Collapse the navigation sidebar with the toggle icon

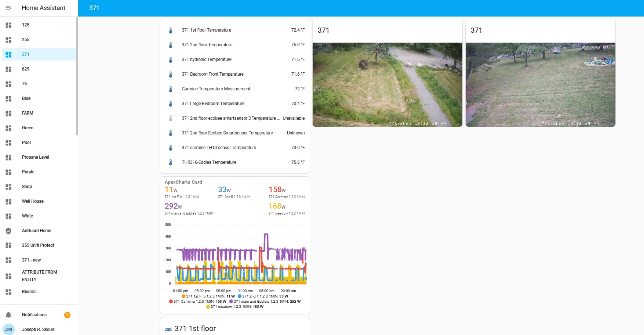[x=8, y=8]
